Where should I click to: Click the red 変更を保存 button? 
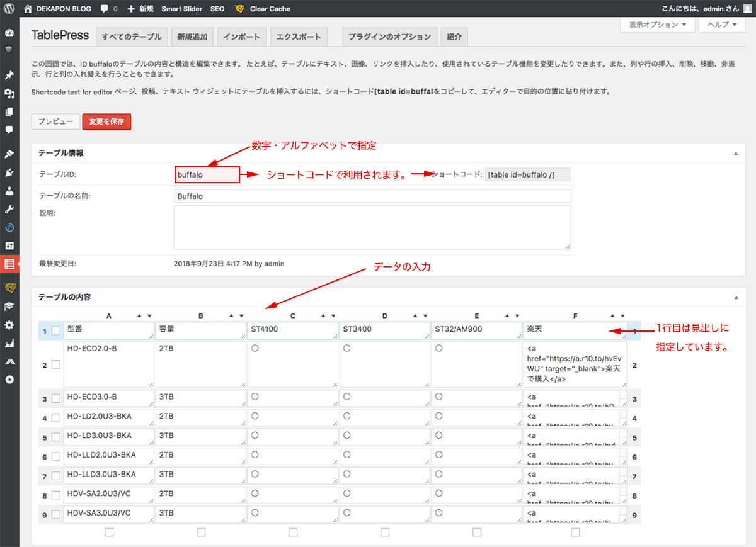[x=106, y=121]
